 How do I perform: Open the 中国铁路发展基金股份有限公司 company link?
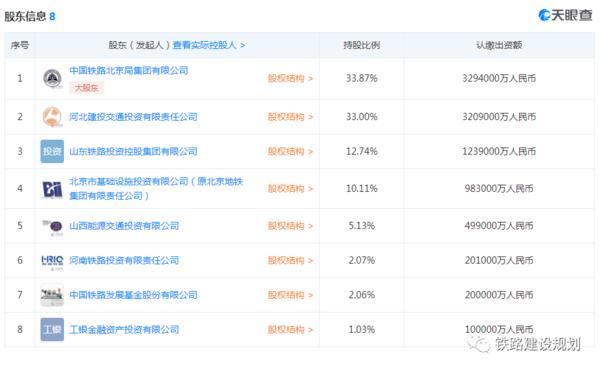pos(133,295)
